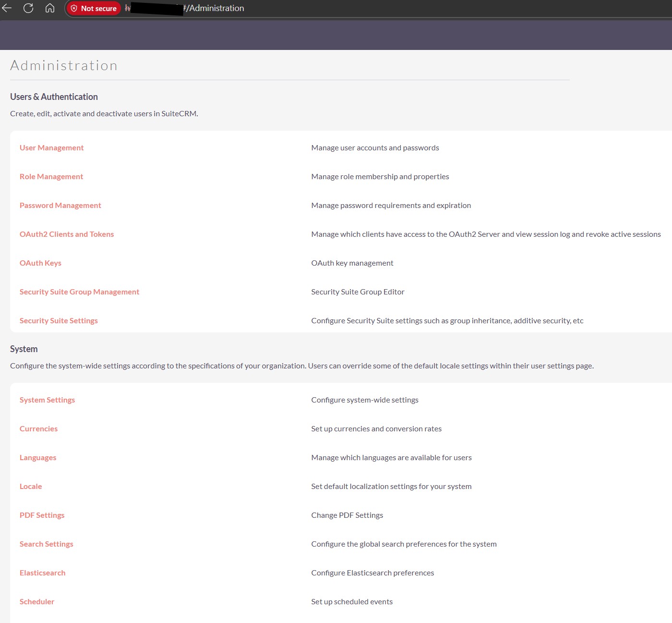The width and height of the screenshot is (672, 623).
Task: Click the browser back arrow
Action: coord(7,8)
